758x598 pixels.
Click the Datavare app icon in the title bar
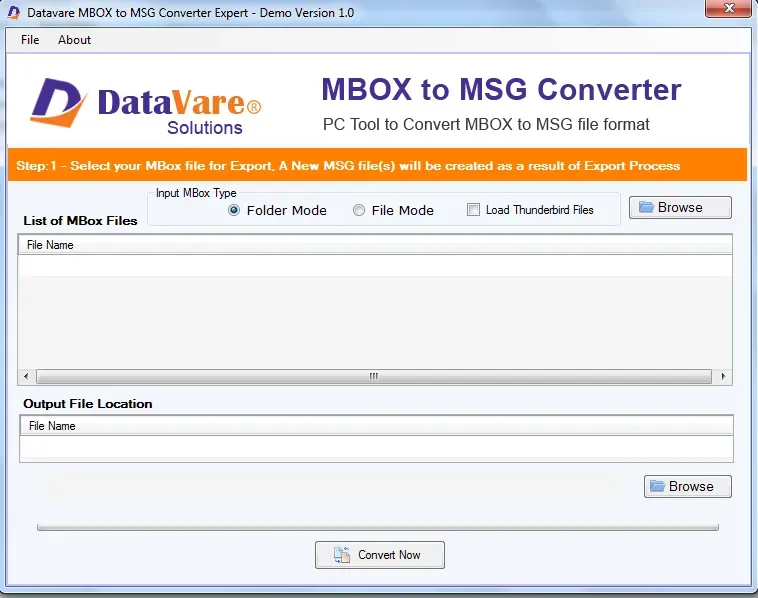tap(14, 13)
